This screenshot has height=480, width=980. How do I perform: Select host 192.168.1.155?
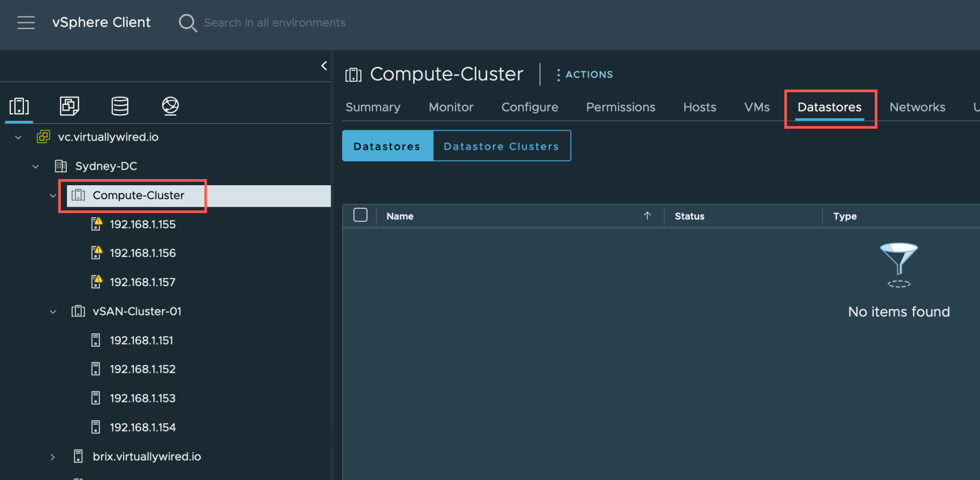click(x=143, y=224)
